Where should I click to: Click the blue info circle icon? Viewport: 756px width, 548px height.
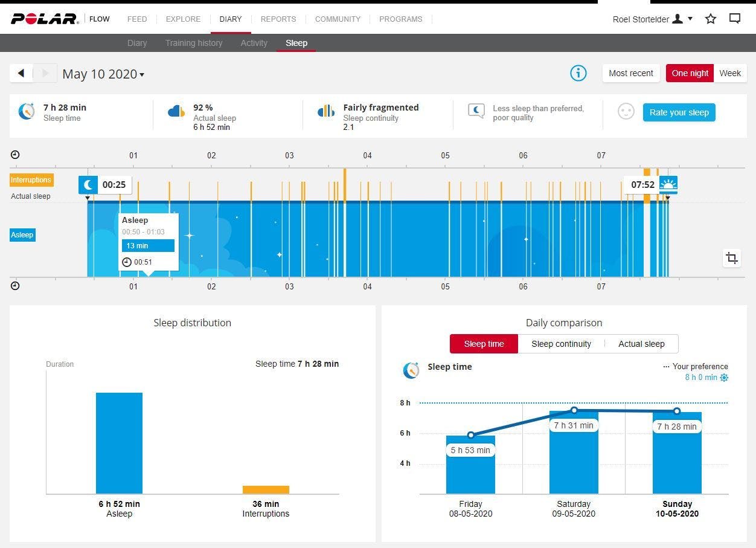click(x=578, y=73)
